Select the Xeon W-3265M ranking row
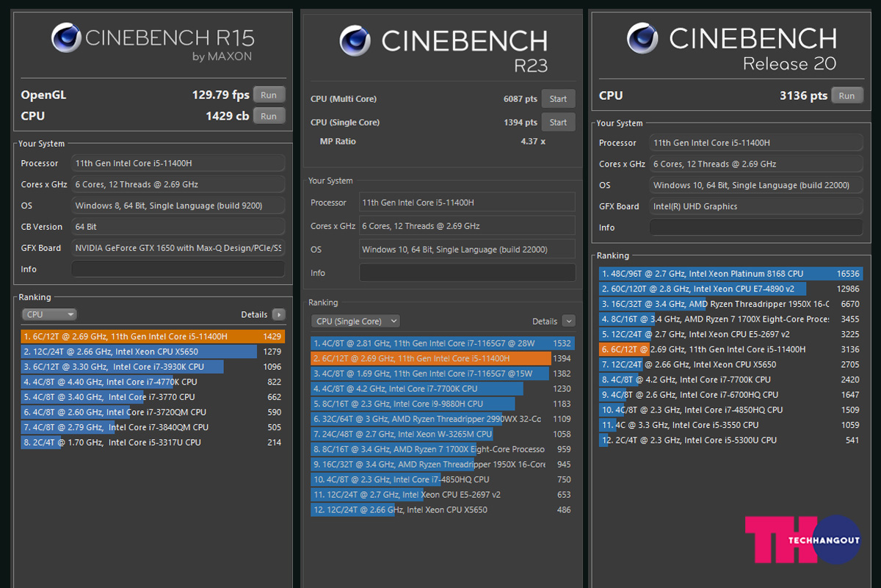The width and height of the screenshot is (881, 588). pos(443,434)
